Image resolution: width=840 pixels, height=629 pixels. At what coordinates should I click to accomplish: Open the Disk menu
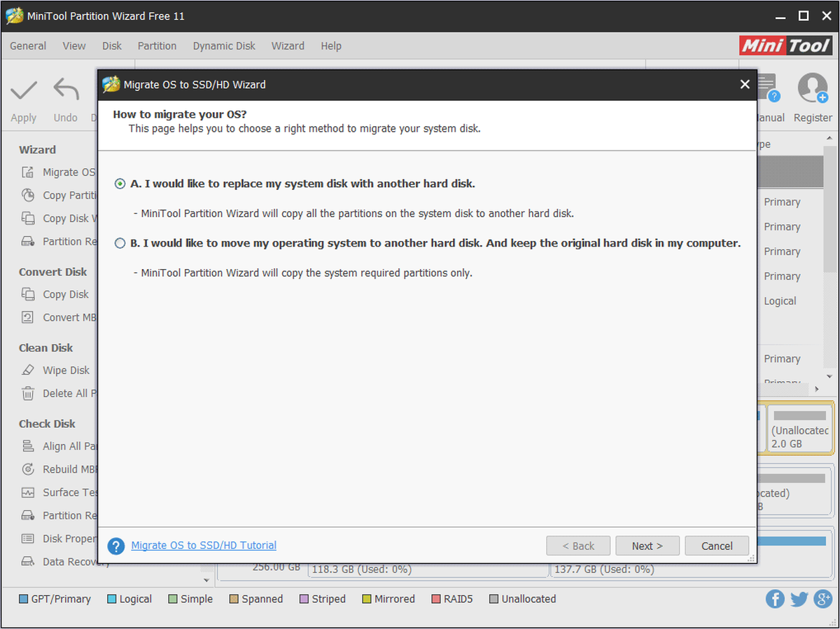[112, 46]
